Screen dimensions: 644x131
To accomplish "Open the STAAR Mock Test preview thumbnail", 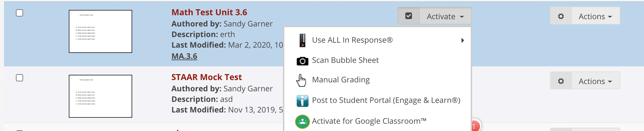I will point(101,96).
